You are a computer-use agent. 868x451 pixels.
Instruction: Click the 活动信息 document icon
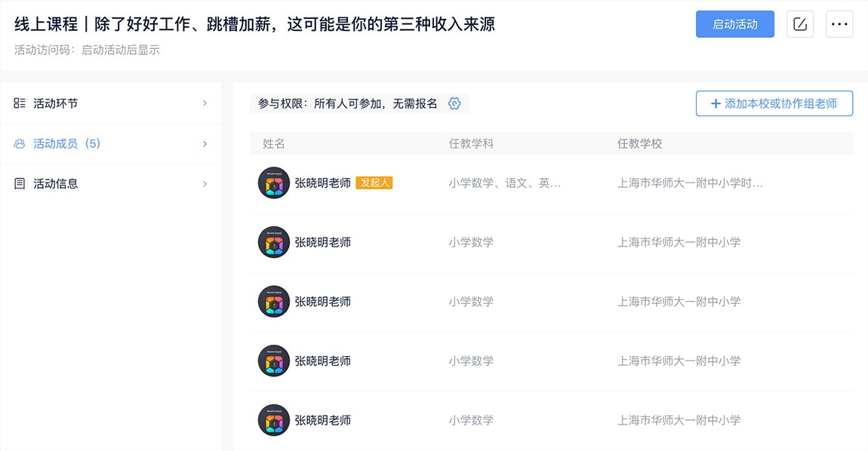pos(20,184)
